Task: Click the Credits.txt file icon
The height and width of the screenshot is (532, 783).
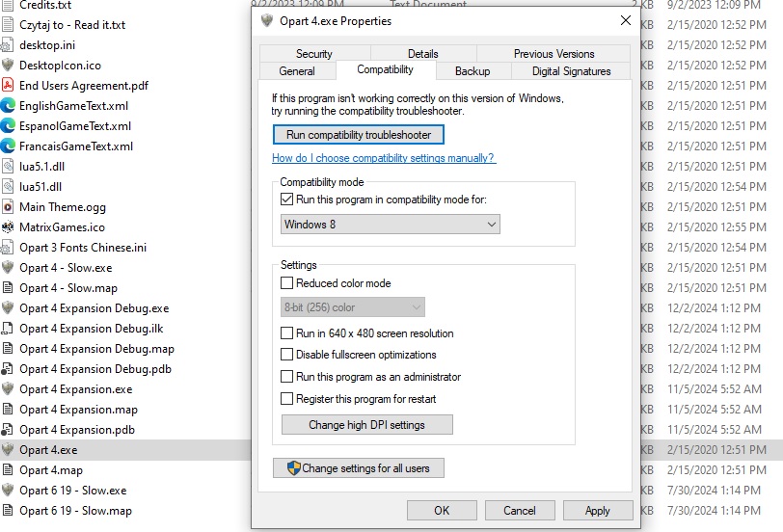Action: pos(8,5)
